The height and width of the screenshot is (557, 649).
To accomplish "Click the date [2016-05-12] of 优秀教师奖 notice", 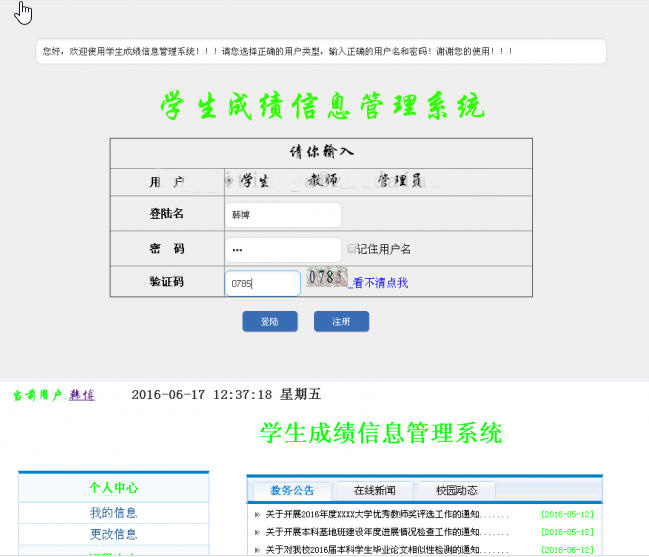I will click(567, 514).
